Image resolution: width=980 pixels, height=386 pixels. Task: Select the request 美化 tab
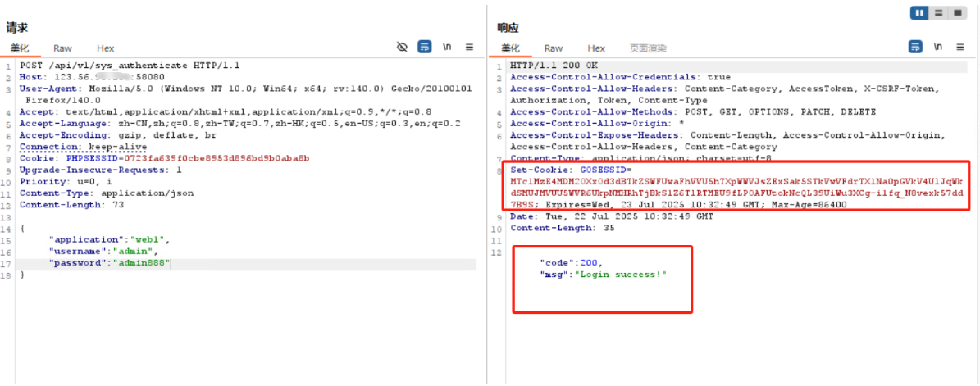click(19, 48)
